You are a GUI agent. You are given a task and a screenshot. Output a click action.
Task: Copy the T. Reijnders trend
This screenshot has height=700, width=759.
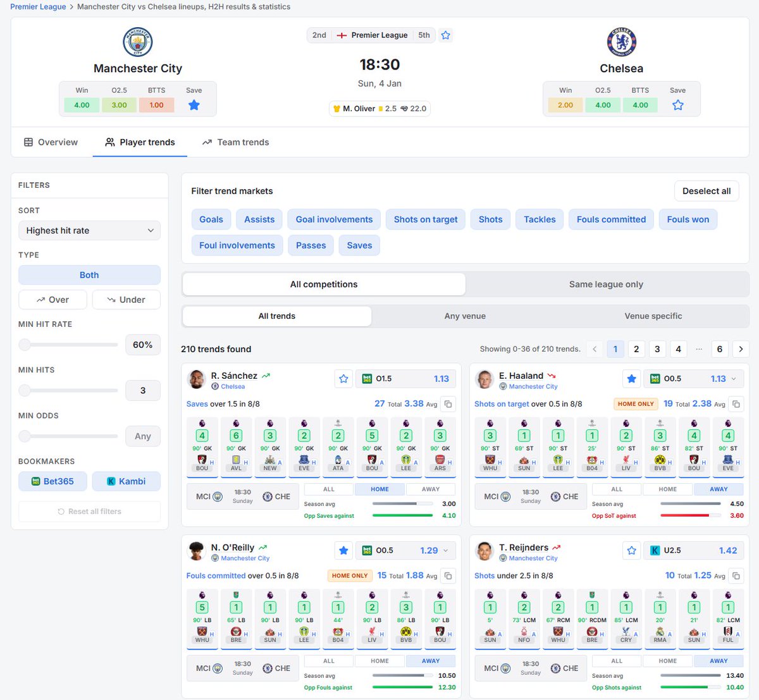[736, 576]
